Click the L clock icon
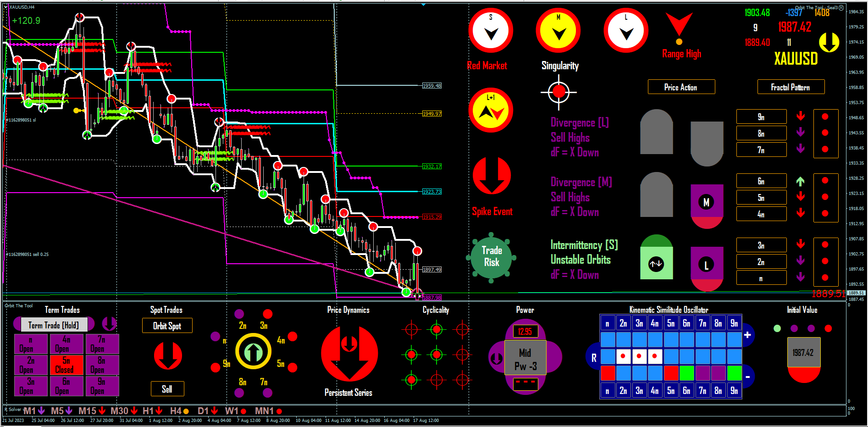868x427 pixels. coord(626,31)
